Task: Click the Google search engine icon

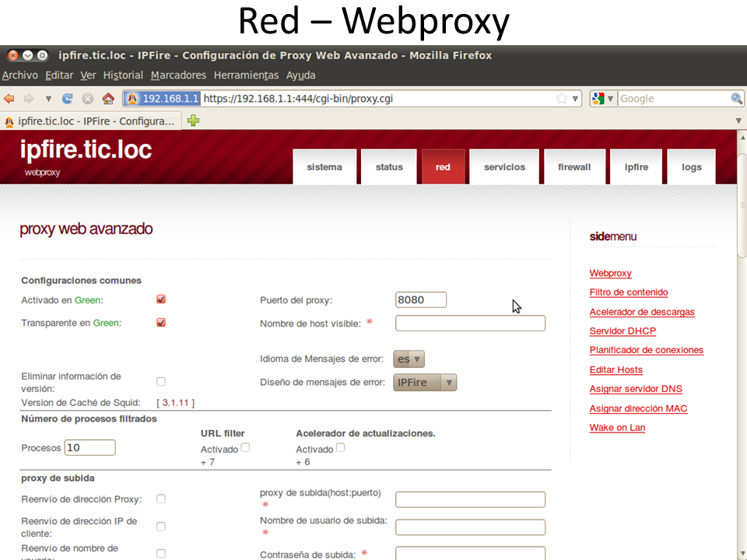Action: click(598, 99)
